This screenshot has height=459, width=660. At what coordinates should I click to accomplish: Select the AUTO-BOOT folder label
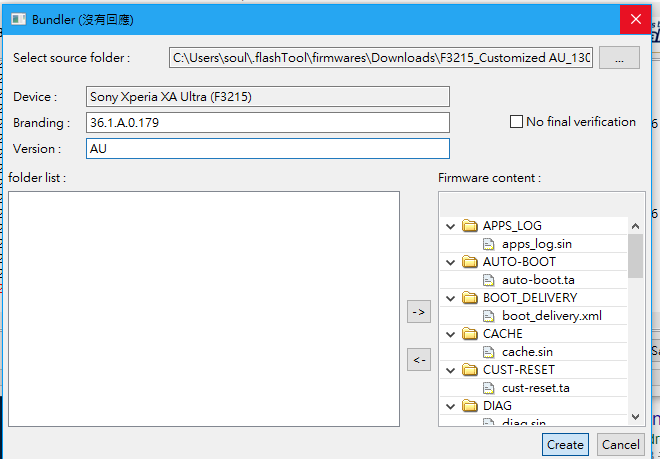tap(519, 262)
